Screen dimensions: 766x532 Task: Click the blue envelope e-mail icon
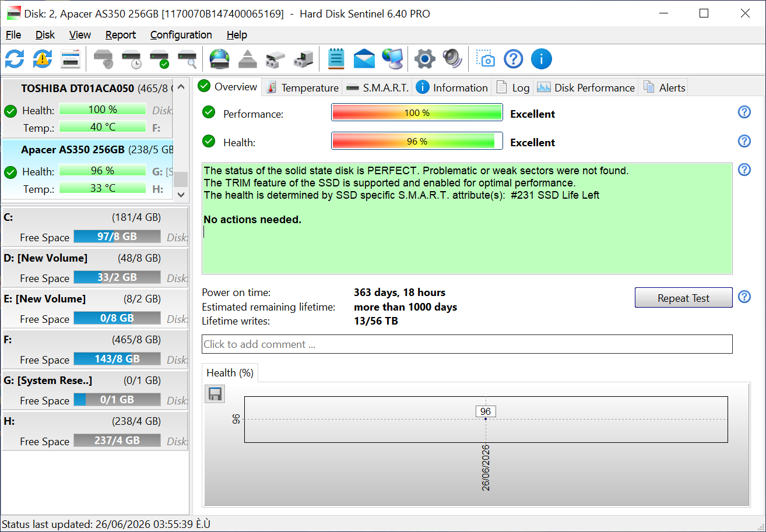(364, 59)
